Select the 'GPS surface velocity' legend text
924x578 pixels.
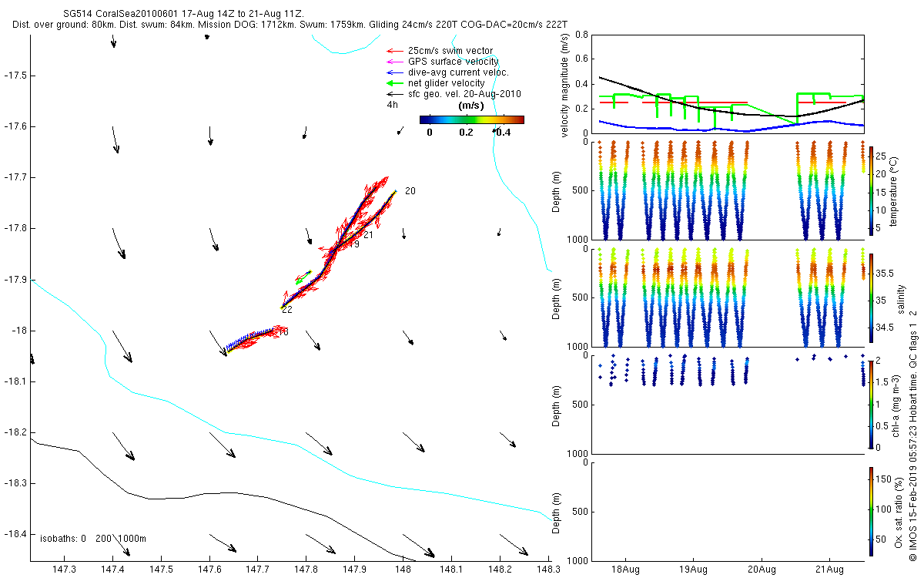point(454,62)
